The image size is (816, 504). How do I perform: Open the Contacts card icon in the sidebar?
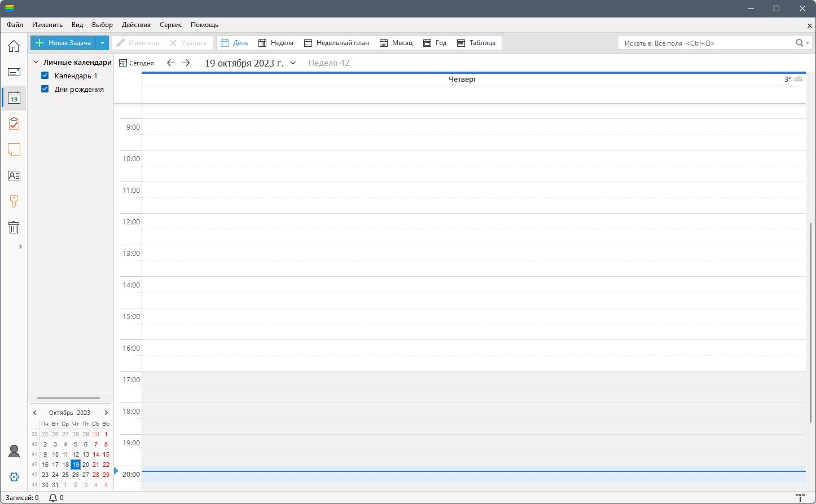(14, 175)
